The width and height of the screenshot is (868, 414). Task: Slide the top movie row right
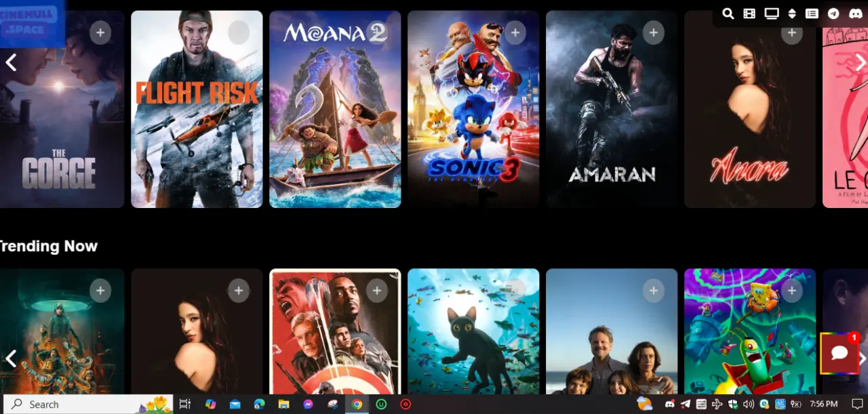pyautogui.click(x=860, y=63)
